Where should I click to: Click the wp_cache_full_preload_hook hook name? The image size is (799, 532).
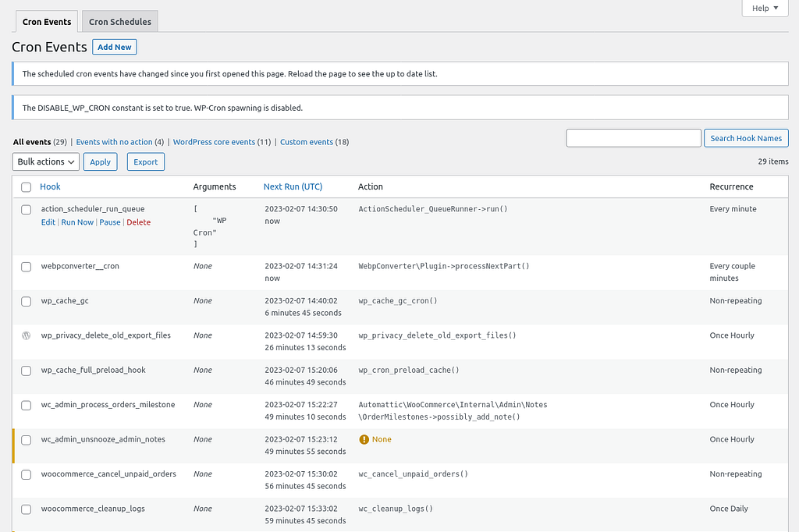(94, 370)
